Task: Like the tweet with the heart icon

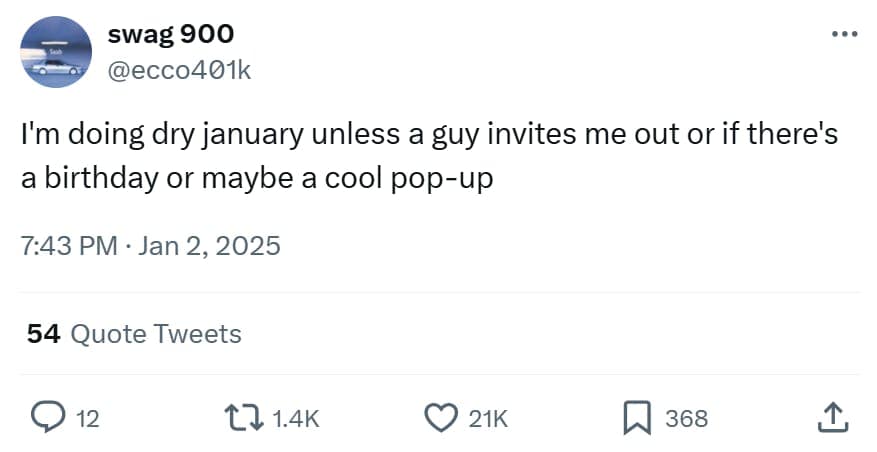Action: tap(441, 419)
